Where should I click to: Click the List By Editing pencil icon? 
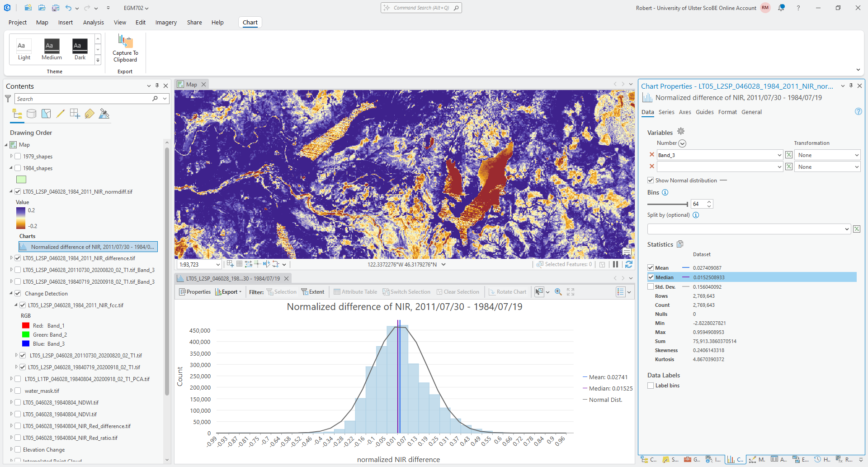pos(61,114)
